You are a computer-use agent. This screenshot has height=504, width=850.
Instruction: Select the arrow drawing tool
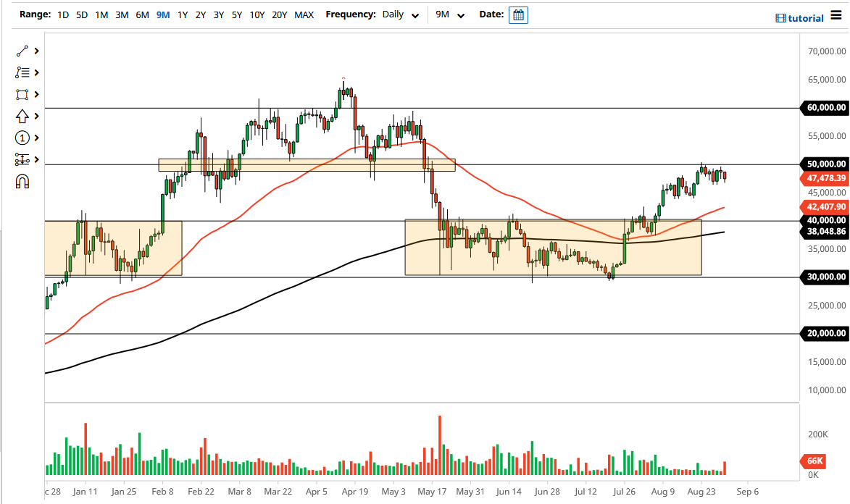[21, 116]
